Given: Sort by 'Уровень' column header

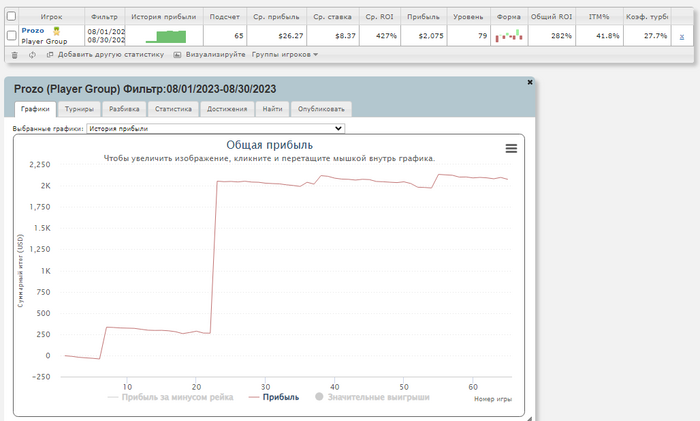Looking at the screenshot, I should click(468, 17).
